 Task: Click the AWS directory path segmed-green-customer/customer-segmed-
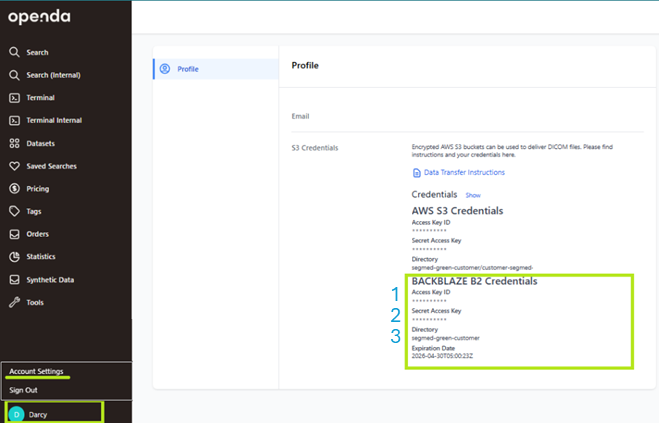[x=472, y=267]
